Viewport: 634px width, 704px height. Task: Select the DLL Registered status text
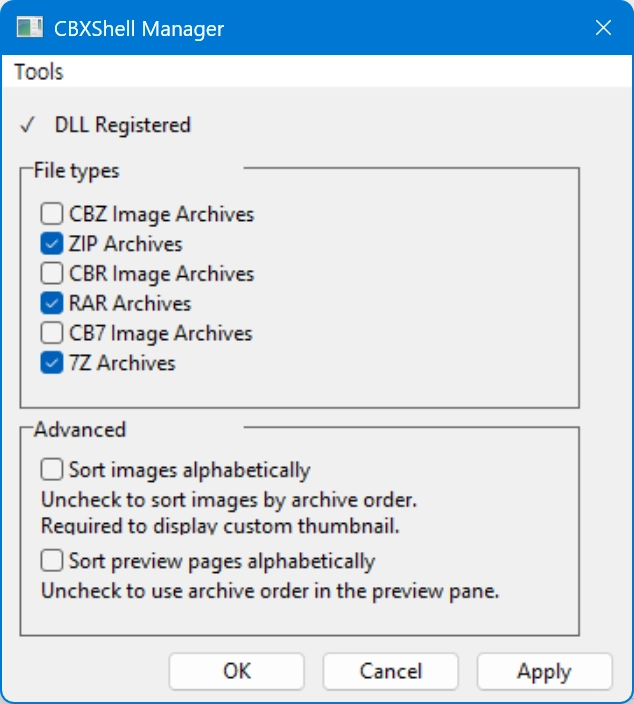click(123, 125)
